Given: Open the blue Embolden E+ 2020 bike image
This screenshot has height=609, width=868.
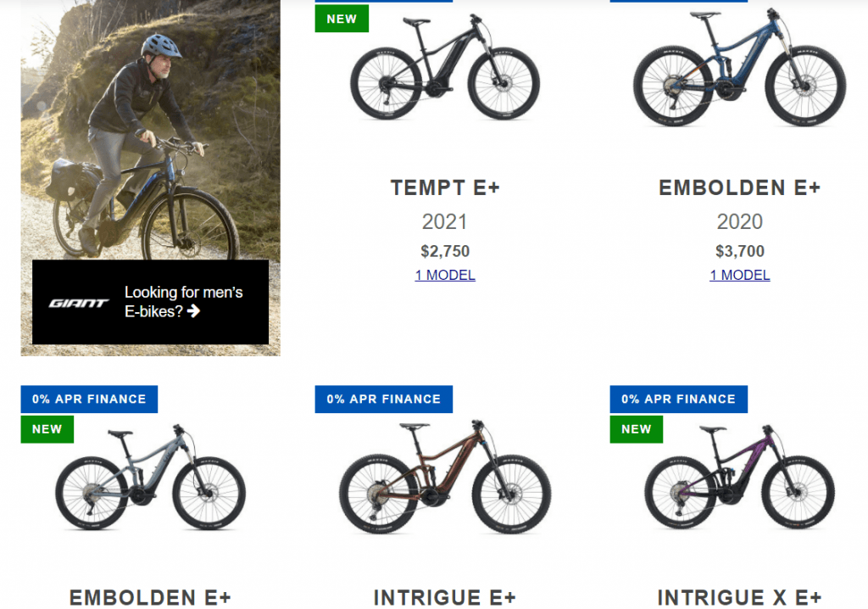Looking at the screenshot, I should click(x=739, y=68).
